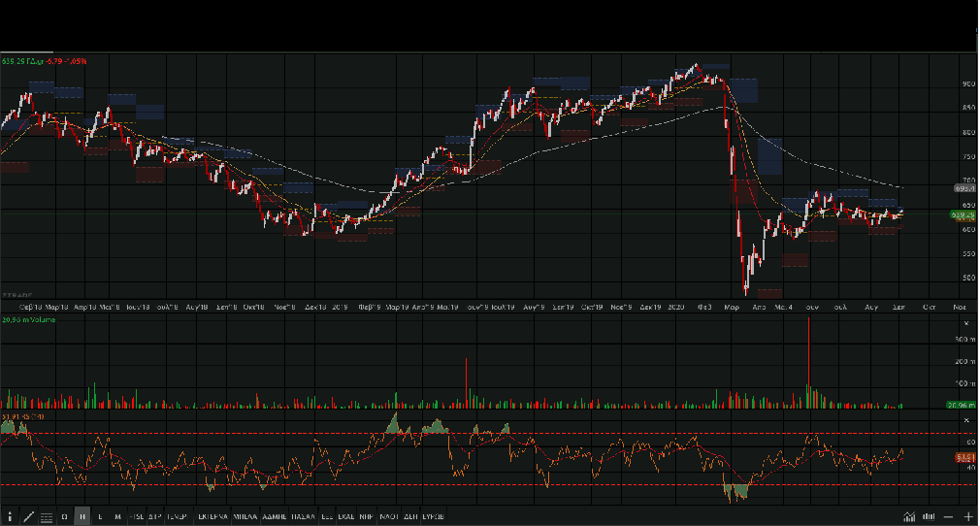Viewport: 980px width, 526px height.
Task: Click the green current price label
Action: pyautogui.click(x=963, y=214)
